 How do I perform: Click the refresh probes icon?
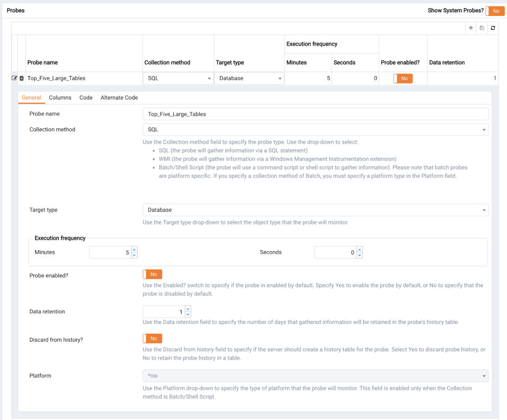[493, 28]
